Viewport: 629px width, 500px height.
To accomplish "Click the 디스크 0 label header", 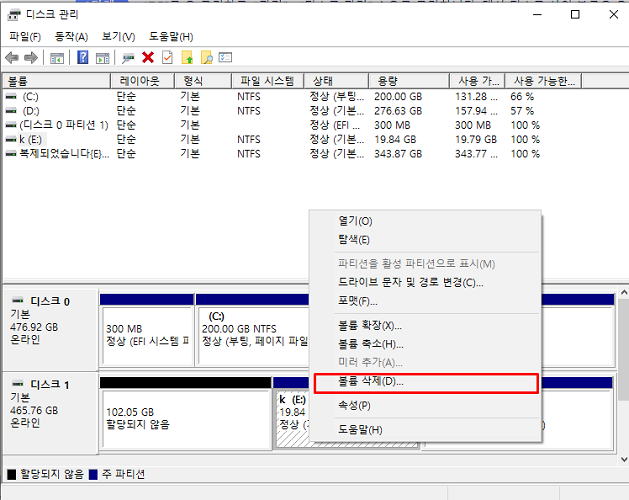I will coord(50,301).
